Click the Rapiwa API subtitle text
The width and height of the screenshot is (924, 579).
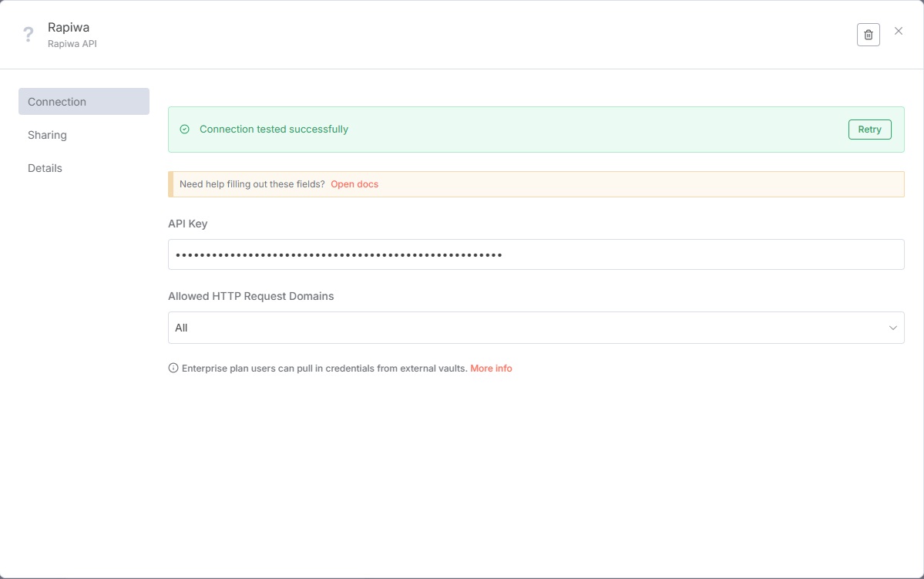(72, 44)
